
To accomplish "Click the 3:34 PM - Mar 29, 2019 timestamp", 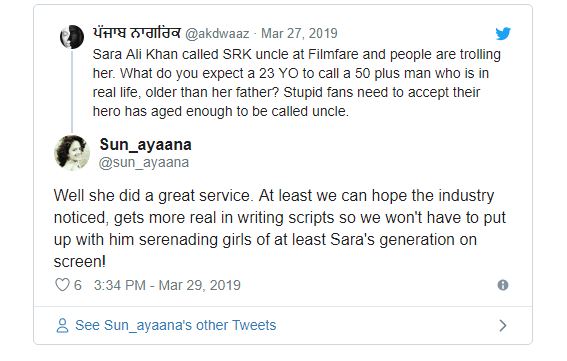I will [167, 285].
